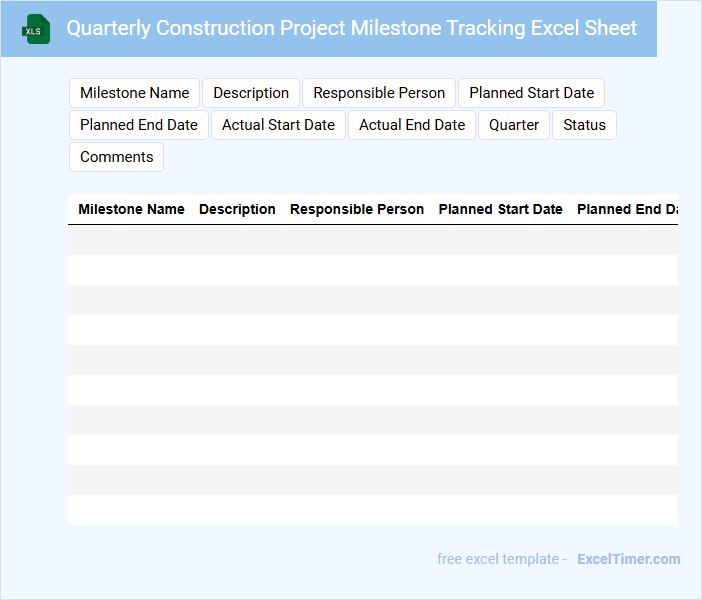The image size is (702, 600).
Task: Click the "free excel template" footer text
Action: pos(498,559)
